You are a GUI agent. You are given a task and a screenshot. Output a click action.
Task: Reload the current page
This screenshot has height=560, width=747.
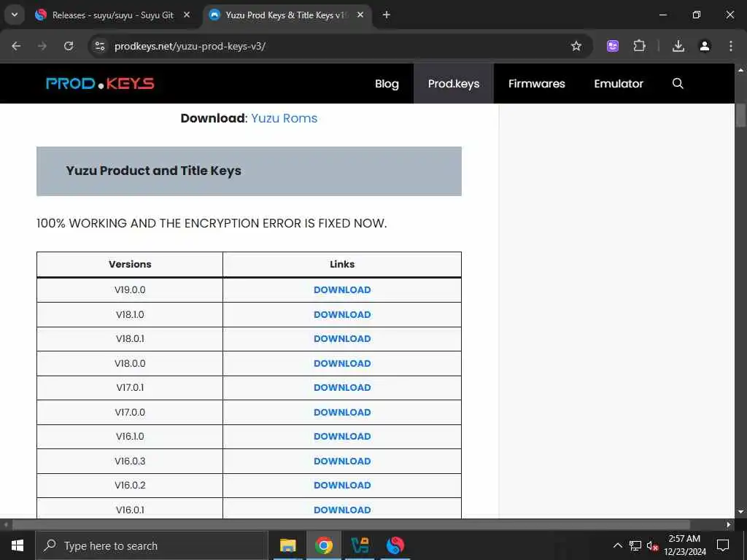tap(69, 46)
